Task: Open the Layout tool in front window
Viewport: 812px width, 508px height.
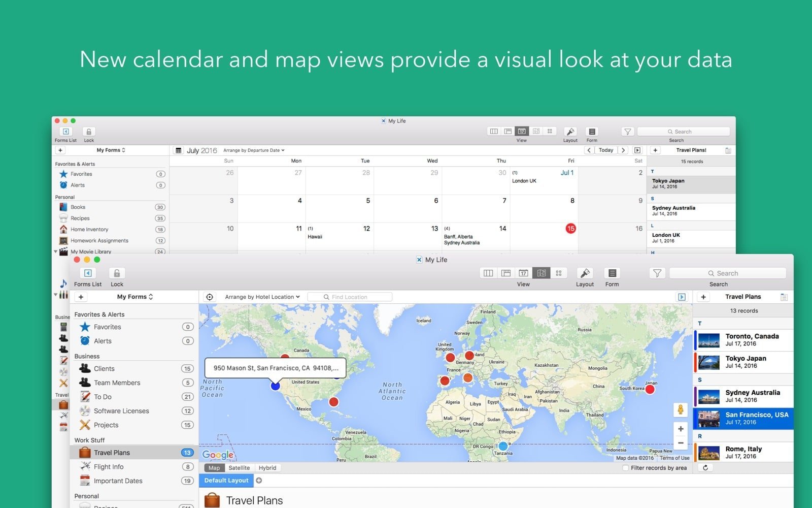Action: 585,273
